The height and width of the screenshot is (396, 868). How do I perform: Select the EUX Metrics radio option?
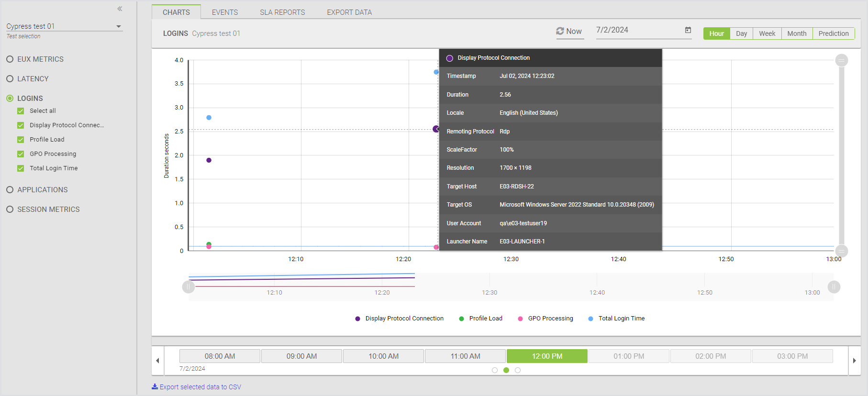click(10, 59)
